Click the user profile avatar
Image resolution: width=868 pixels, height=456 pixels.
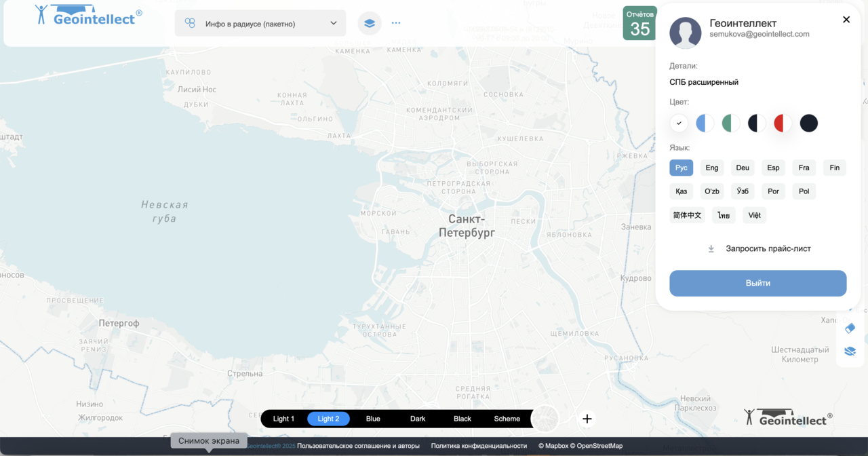[x=685, y=33]
